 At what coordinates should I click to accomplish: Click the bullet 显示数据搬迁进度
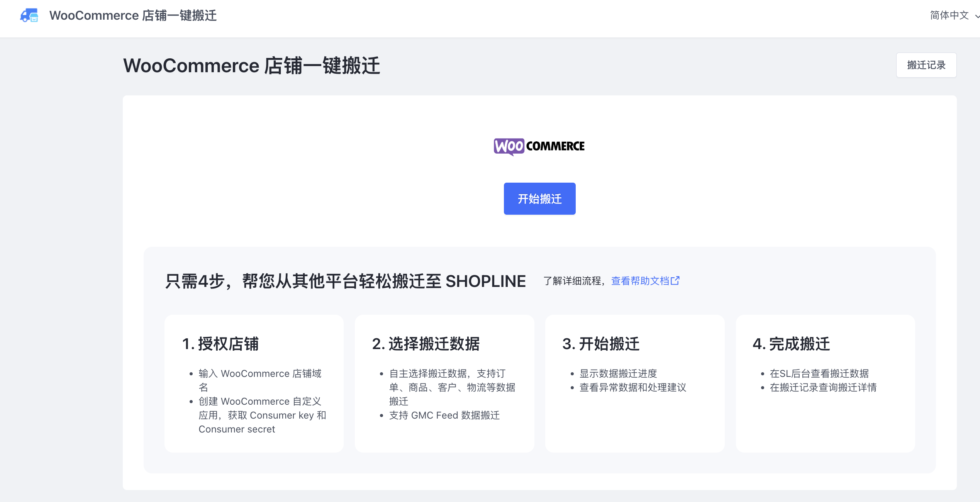click(618, 373)
